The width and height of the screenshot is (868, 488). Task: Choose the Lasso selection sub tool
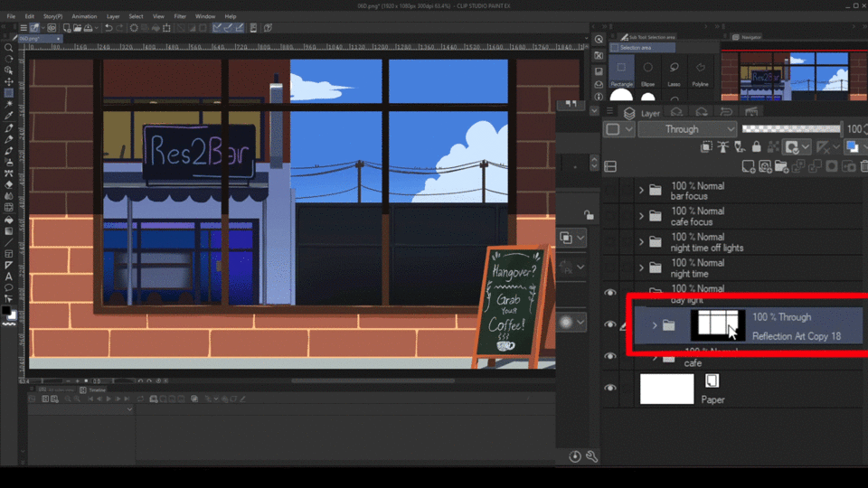(674, 72)
